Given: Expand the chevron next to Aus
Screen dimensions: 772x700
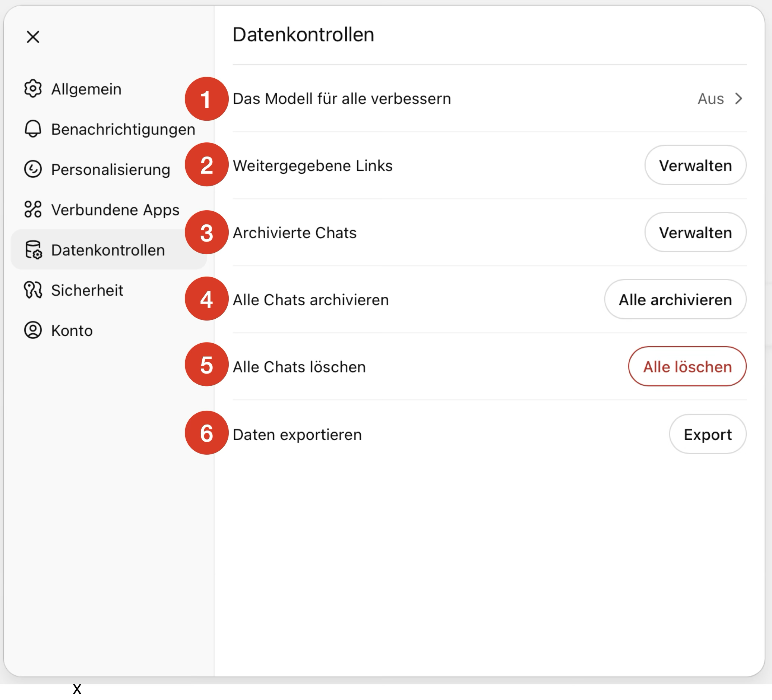Looking at the screenshot, I should [x=739, y=99].
